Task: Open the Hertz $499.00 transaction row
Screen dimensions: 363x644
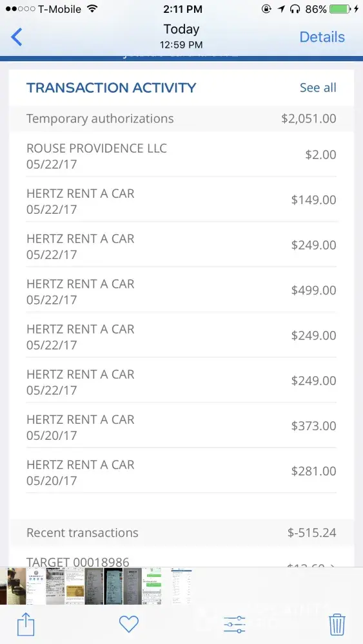Action: [x=181, y=290]
